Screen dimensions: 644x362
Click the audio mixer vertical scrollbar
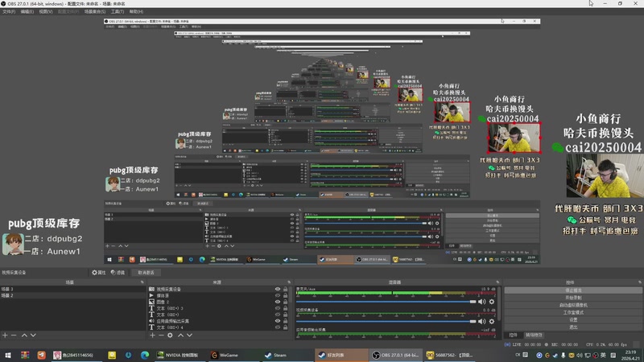[x=499, y=304]
